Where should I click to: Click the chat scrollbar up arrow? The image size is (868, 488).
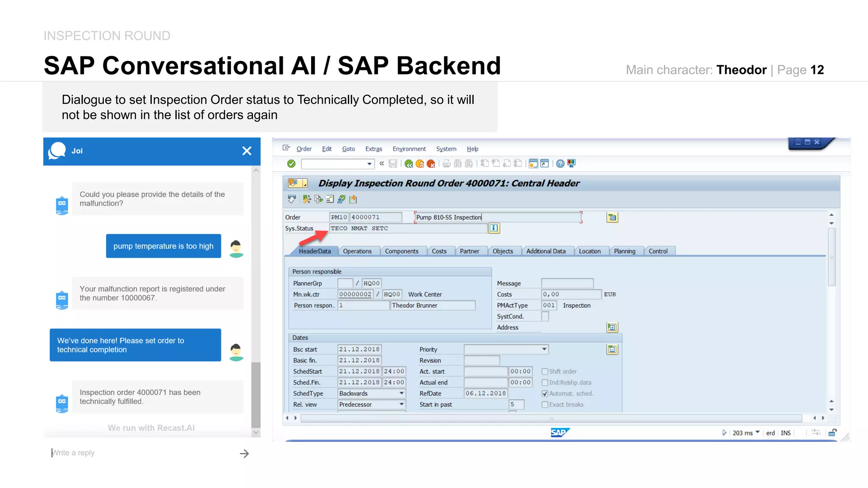coord(256,170)
